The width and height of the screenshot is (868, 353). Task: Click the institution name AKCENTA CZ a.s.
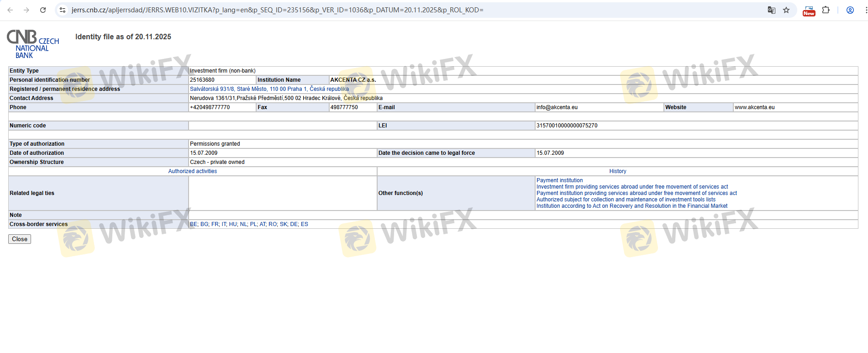[x=353, y=80]
